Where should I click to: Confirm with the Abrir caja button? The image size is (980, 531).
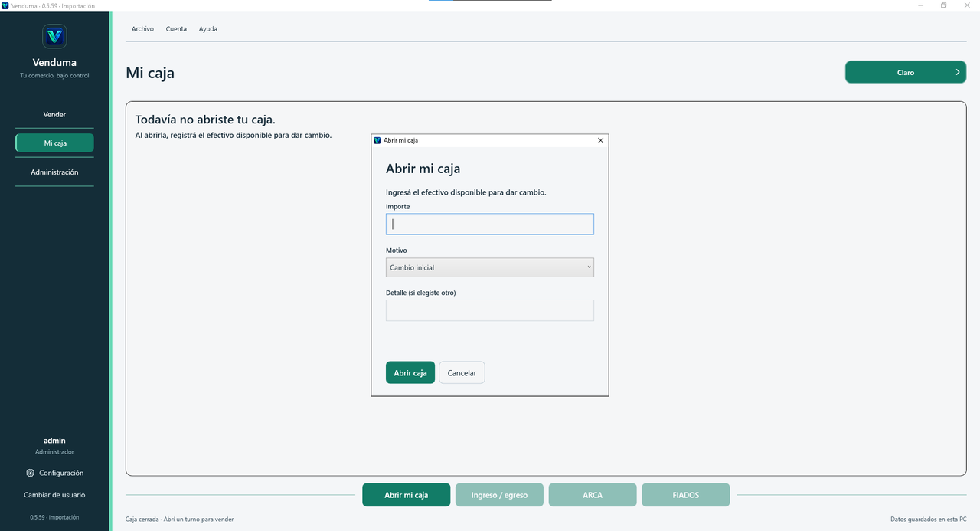click(410, 372)
